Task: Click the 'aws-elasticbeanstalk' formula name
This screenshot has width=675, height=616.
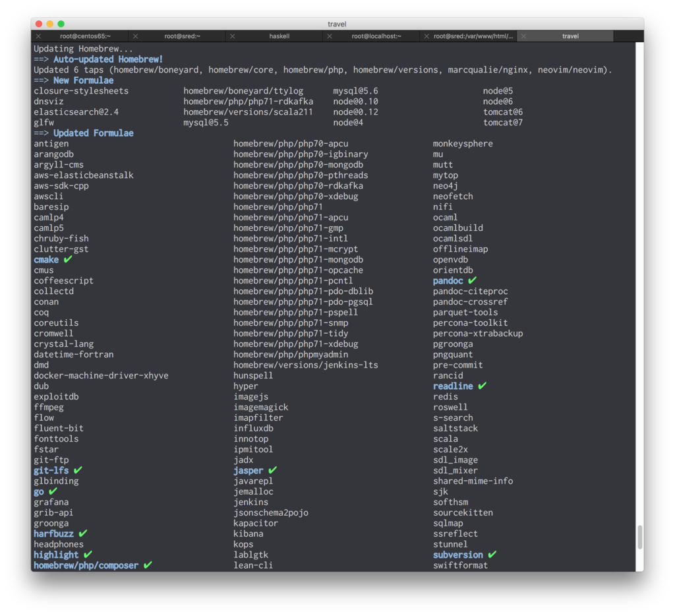Action: (x=84, y=175)
